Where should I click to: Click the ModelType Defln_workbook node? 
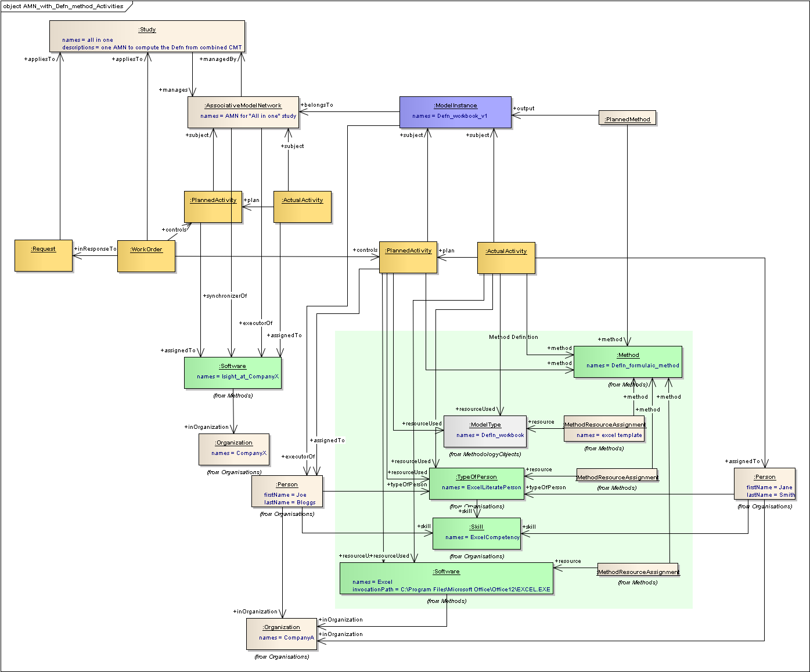click(x=485, y=431)
